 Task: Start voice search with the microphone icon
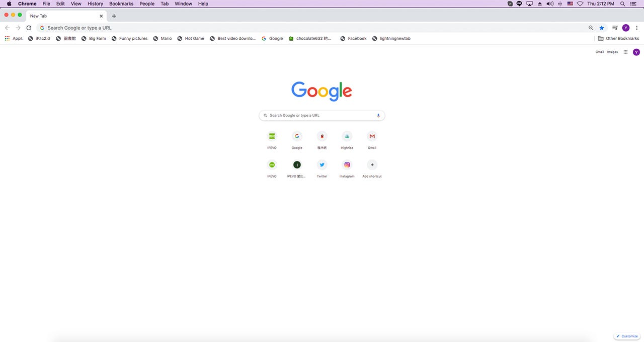click(378, 115)
